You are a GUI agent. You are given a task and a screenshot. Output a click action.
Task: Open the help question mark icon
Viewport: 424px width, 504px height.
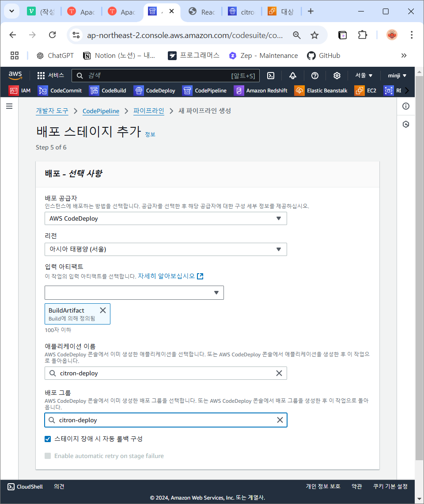coord(315,76)
